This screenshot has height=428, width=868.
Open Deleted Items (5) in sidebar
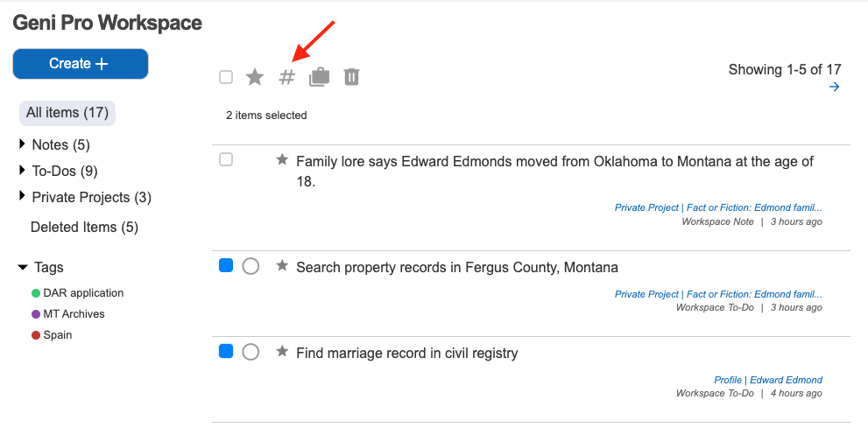click(x=84, y=227)
